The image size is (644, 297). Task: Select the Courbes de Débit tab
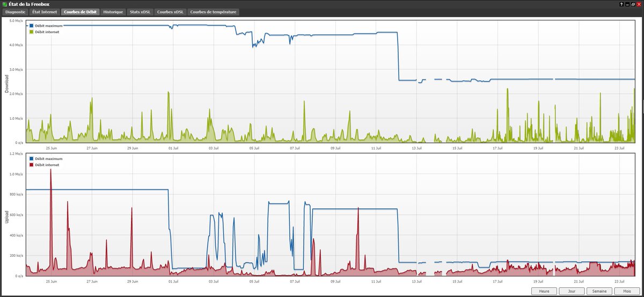[80, 12]
